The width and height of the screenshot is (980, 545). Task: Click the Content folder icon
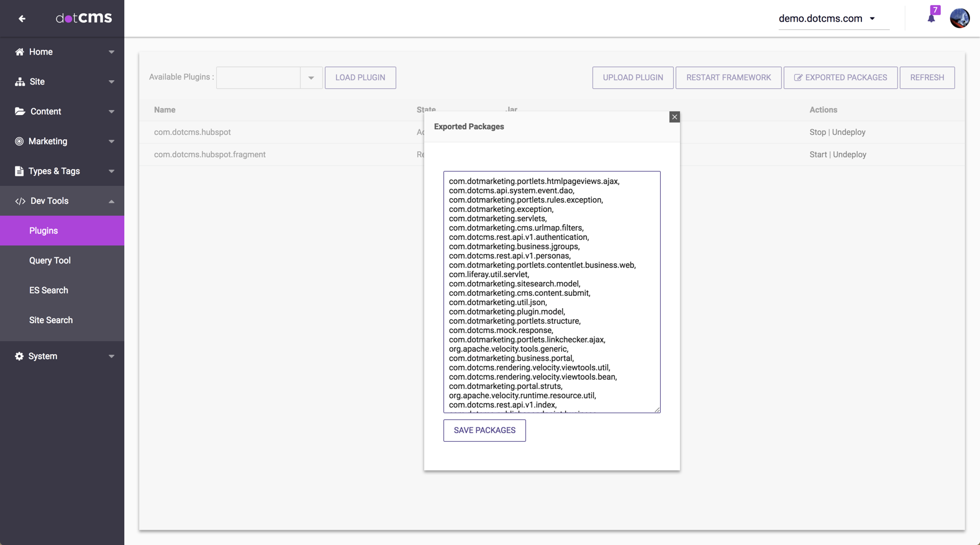click(19, 111)
